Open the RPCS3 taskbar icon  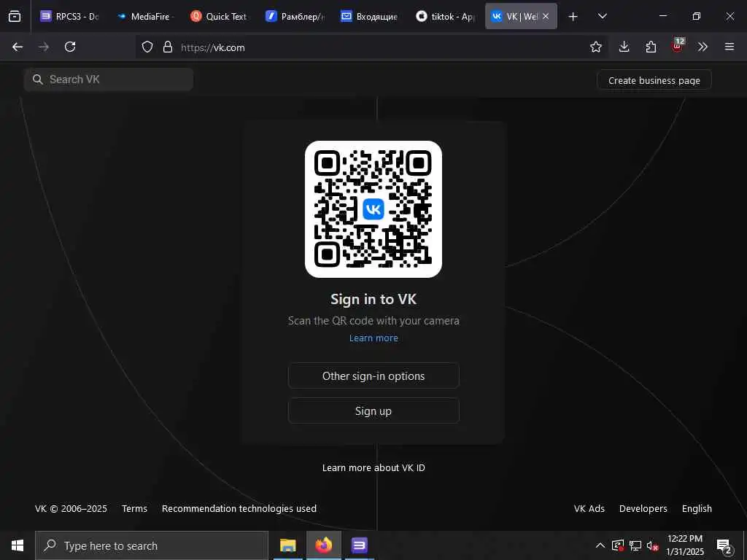[359, 545]
